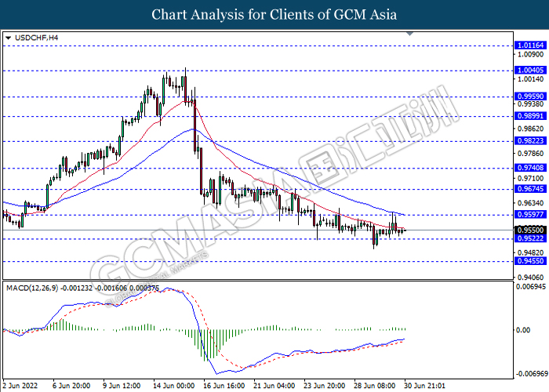Select the 0.94550 price level label
The image size is (549, 392).
pos(530,261)
